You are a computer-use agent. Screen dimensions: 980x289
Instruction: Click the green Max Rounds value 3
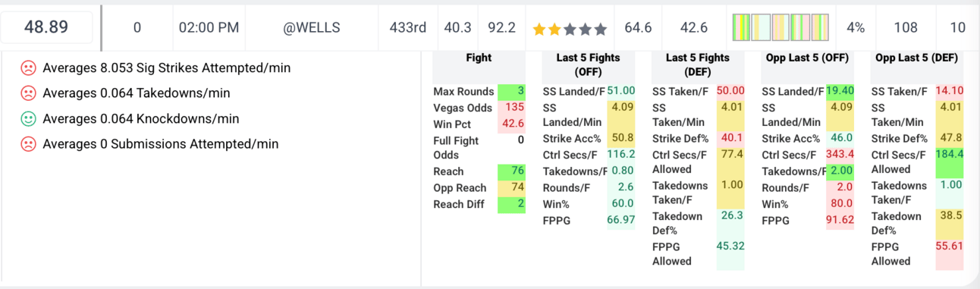(511, 91)
